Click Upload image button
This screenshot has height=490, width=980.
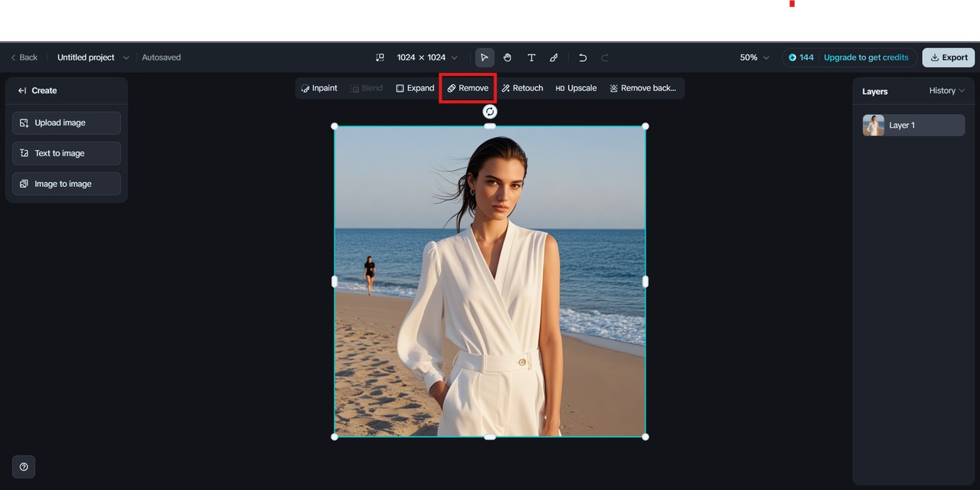pyautogui.click(x=67, y=123)
